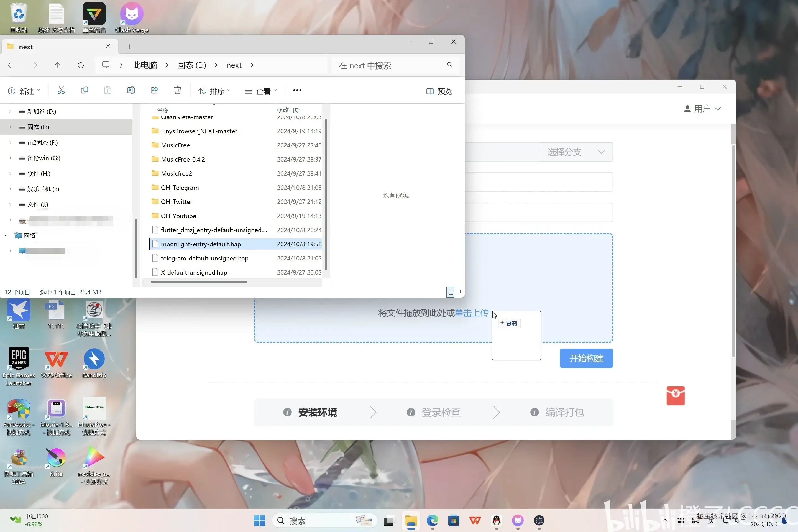This screenshot has width=798, height=532.
Task: Toggle the 预览 preview pane button
Action: click(x=439, y=91)
